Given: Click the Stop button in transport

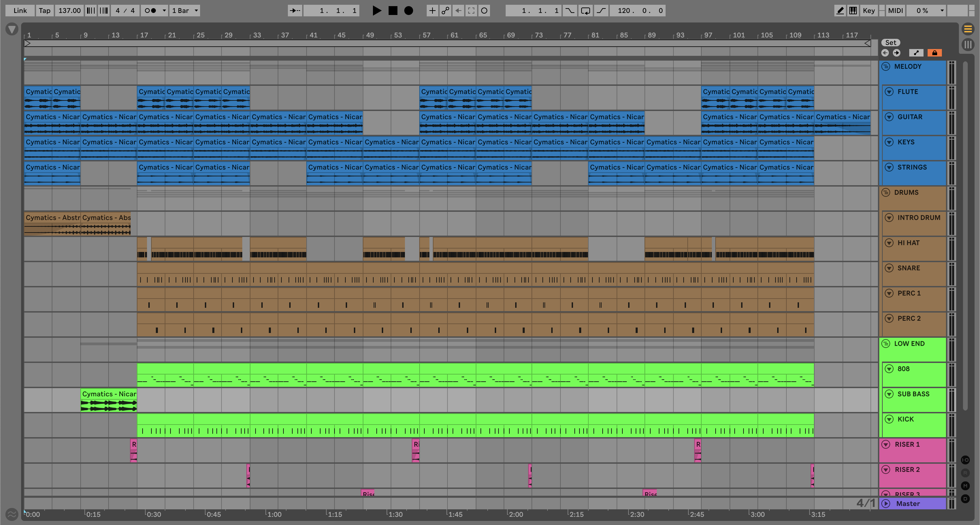Looking at the screenshot, I should point(393,11).
